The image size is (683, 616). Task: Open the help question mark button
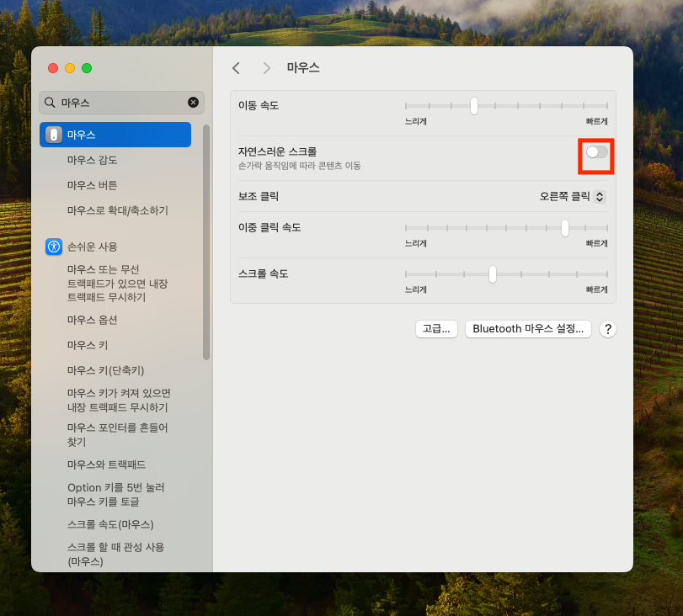[608, 329]
